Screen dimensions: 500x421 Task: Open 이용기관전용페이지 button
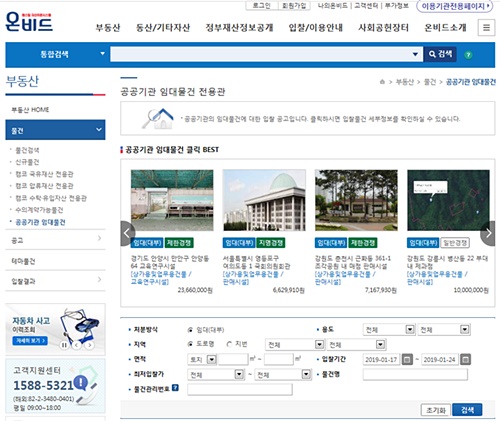455,6
